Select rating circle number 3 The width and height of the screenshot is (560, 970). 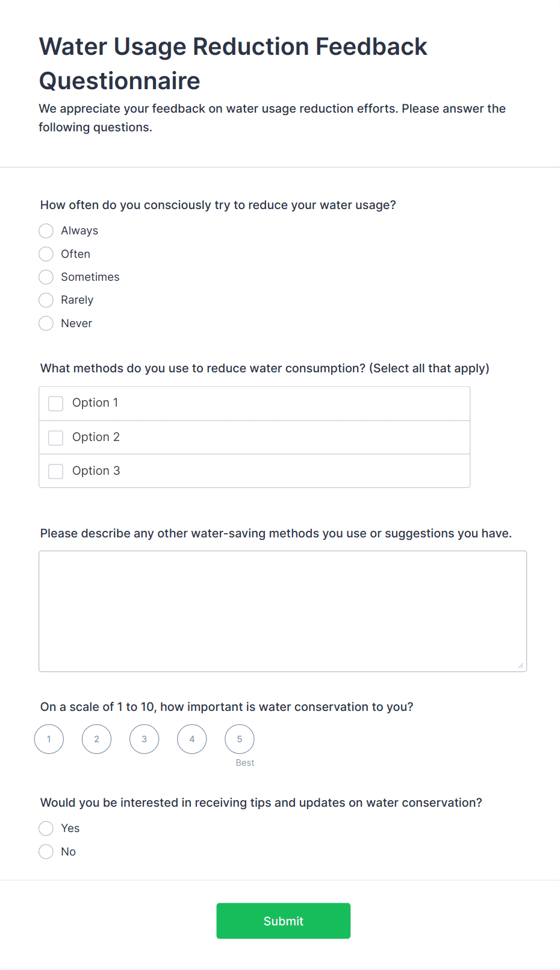144,739
